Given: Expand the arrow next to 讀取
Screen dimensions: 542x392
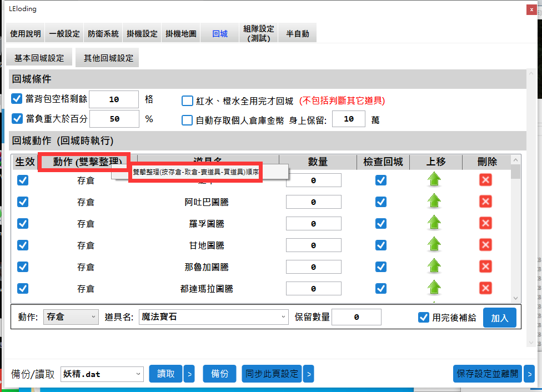Looking at the screenshot, I should (189, 374).
